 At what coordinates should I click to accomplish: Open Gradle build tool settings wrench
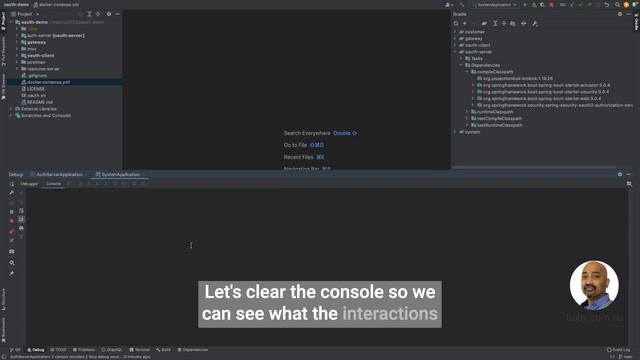535,24
